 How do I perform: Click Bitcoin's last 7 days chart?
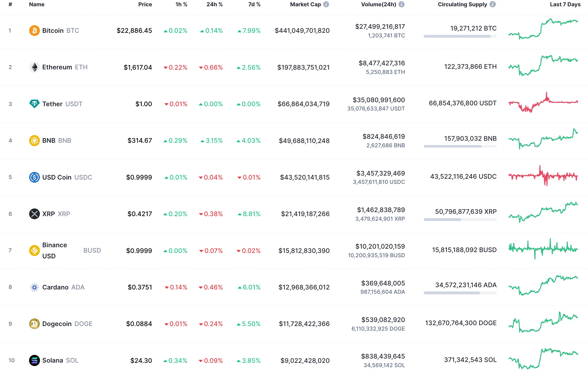(544, 31)
